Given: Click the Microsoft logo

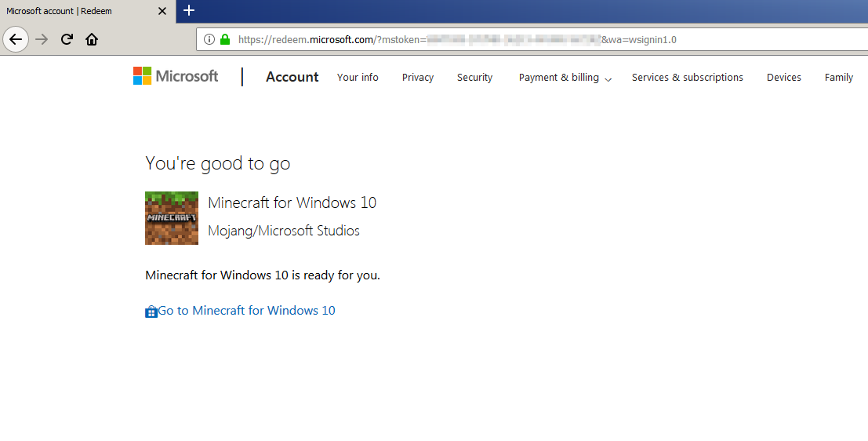Looking at the screenshot, I should 176,76.
